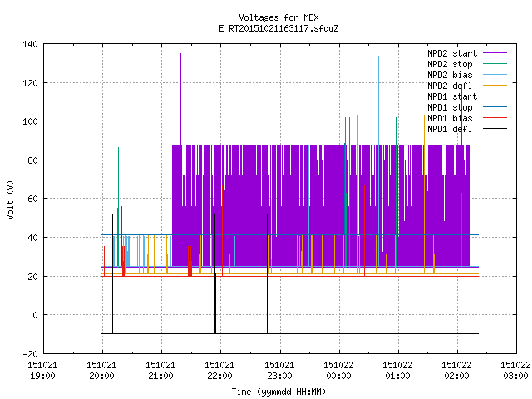Viewport: 532px width, 399px height.
Task: Select the 'NPD1 start' legend label
Action: click(x=452, y=96)
